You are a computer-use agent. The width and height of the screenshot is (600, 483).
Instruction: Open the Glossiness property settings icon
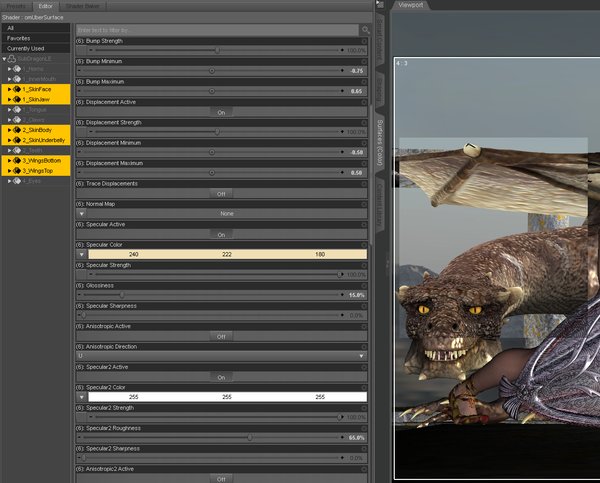pos(366,285)
